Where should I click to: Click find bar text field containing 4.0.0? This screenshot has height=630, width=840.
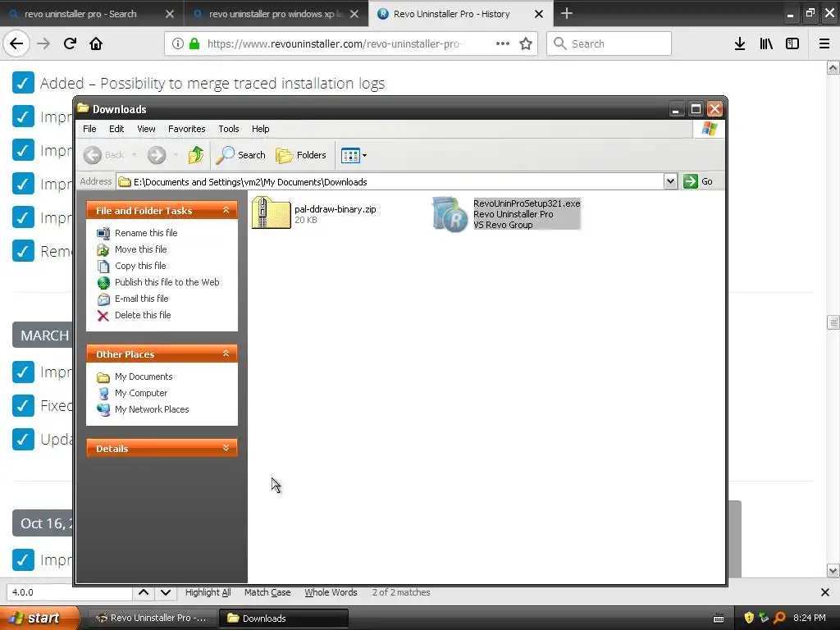click(69, 592)
